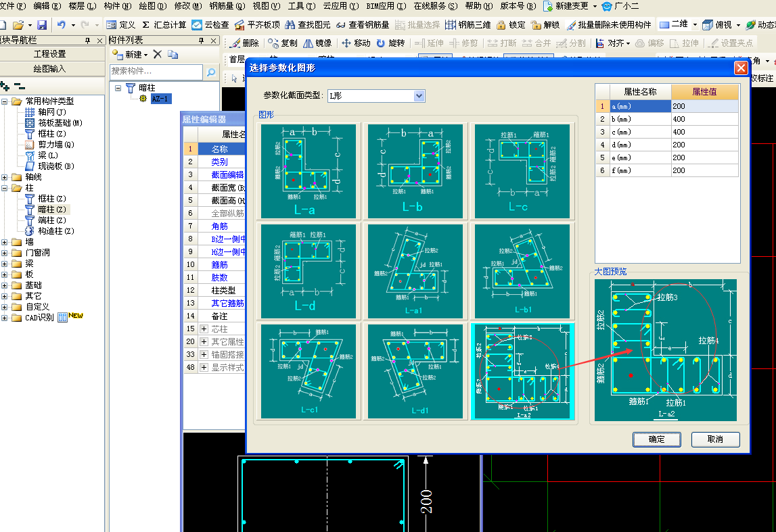The width and height of the screenshot is (776, 532).
Task: Open the 定义 definition tool
Action: click(x=121, y=25)
